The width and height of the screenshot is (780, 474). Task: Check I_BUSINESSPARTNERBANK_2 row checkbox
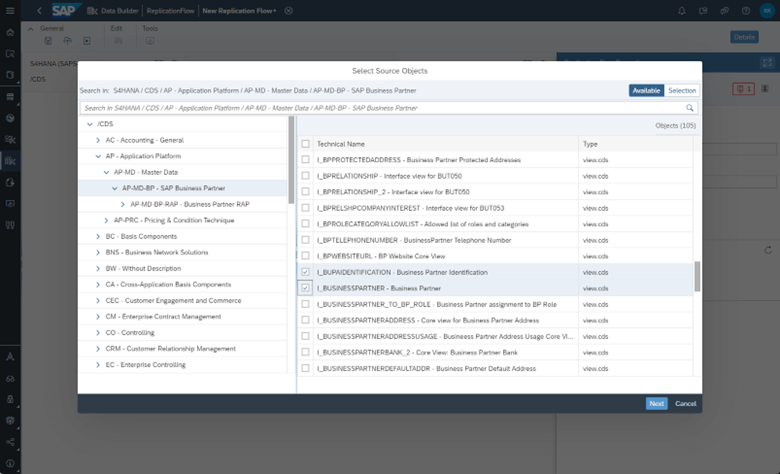pyautogui.click(x=305, y=352)
